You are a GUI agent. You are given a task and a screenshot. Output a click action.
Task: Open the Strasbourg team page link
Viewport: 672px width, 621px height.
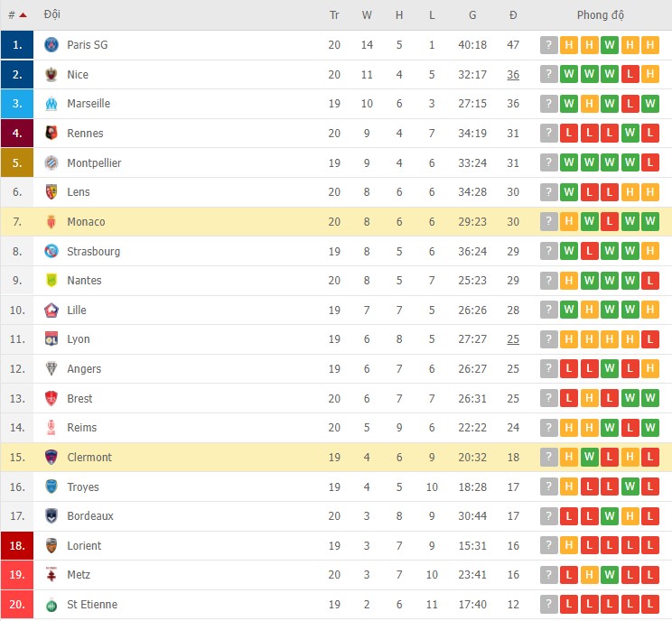point(93,252)
